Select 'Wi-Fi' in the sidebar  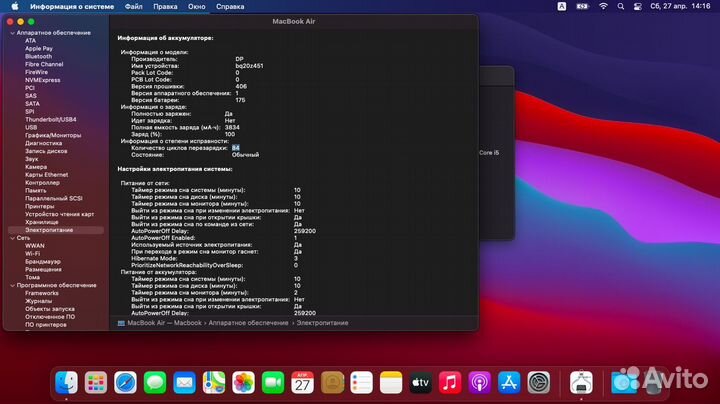33,254
